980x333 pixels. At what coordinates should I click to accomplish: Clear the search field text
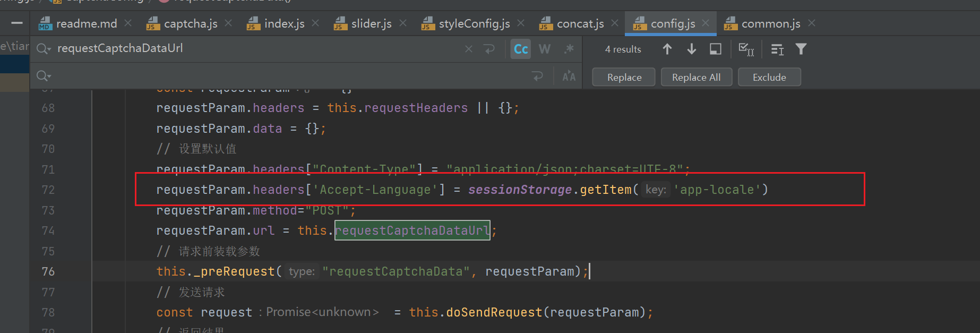click(x=469, y=49)
